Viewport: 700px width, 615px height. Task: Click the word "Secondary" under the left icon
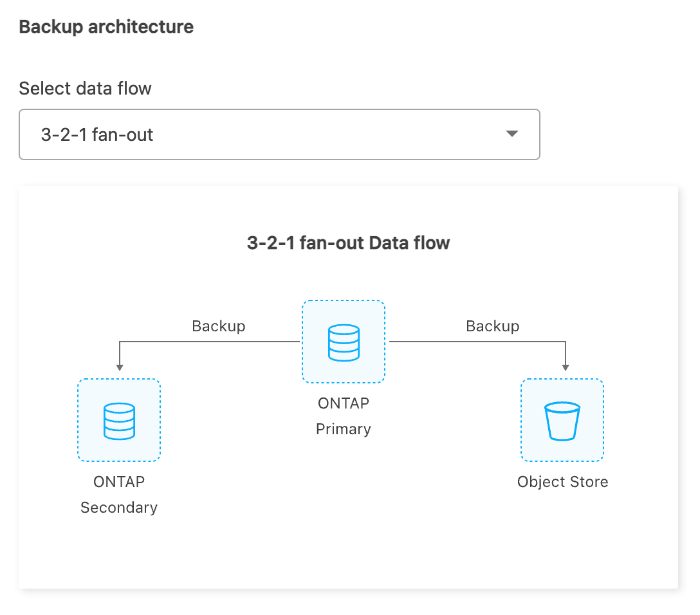click(x=119, y=508)
